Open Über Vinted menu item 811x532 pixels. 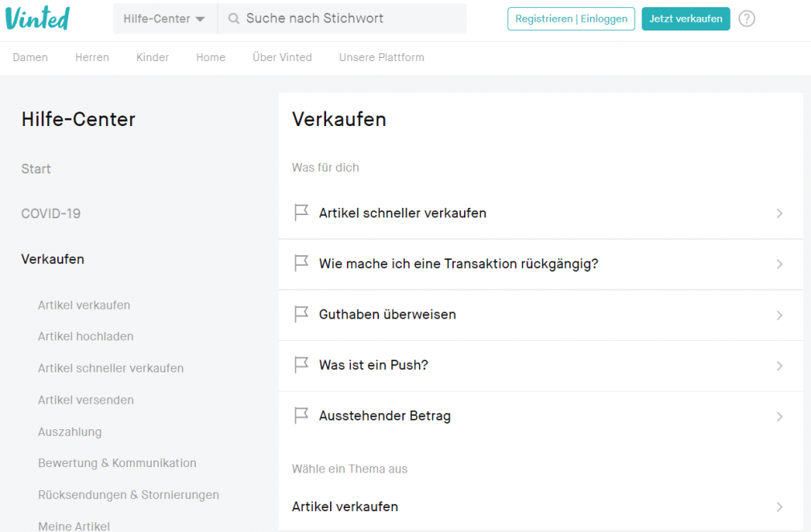282,58
